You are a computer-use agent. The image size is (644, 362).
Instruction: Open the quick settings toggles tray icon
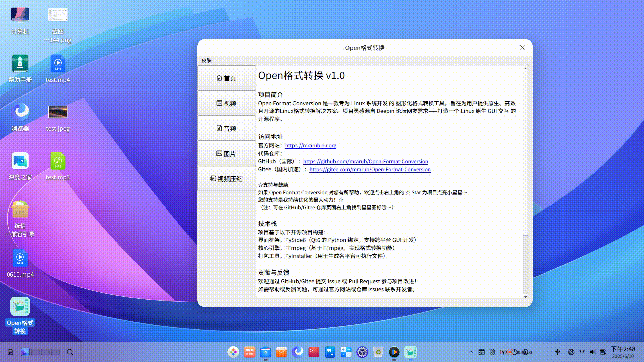click(x=603, y=352)
